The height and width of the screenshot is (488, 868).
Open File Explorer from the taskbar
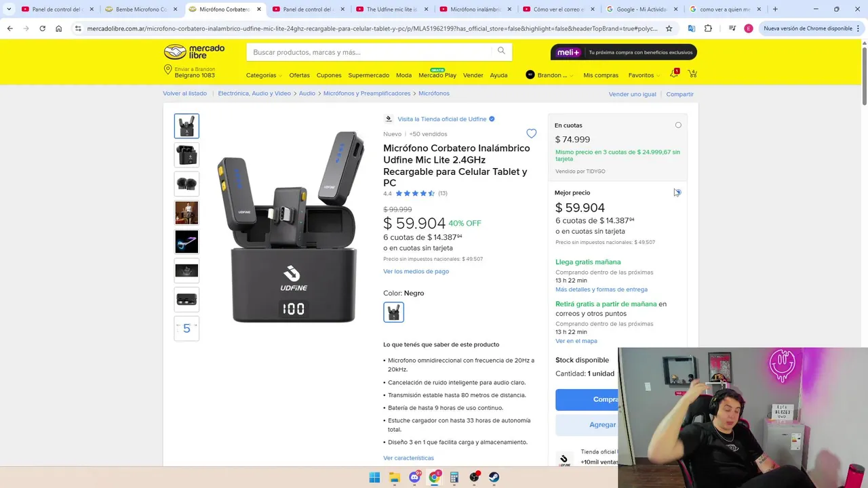tap(395, 477)
